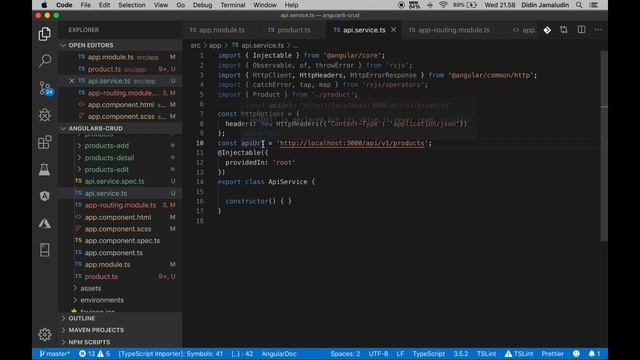The image size is (640, 360).
Task: Open the errors and warnings count in status bar
Action: pyautogui.click(x=94, y=354)
